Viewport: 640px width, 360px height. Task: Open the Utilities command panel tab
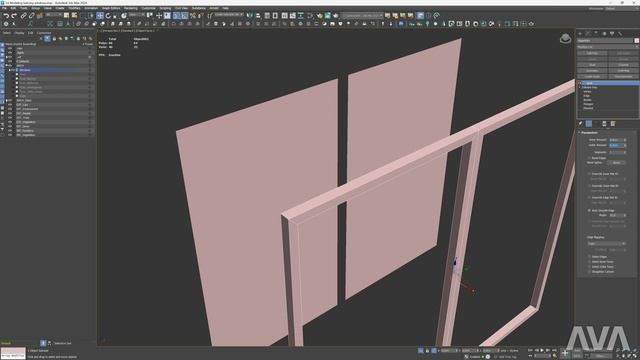(x=620, y=33)
